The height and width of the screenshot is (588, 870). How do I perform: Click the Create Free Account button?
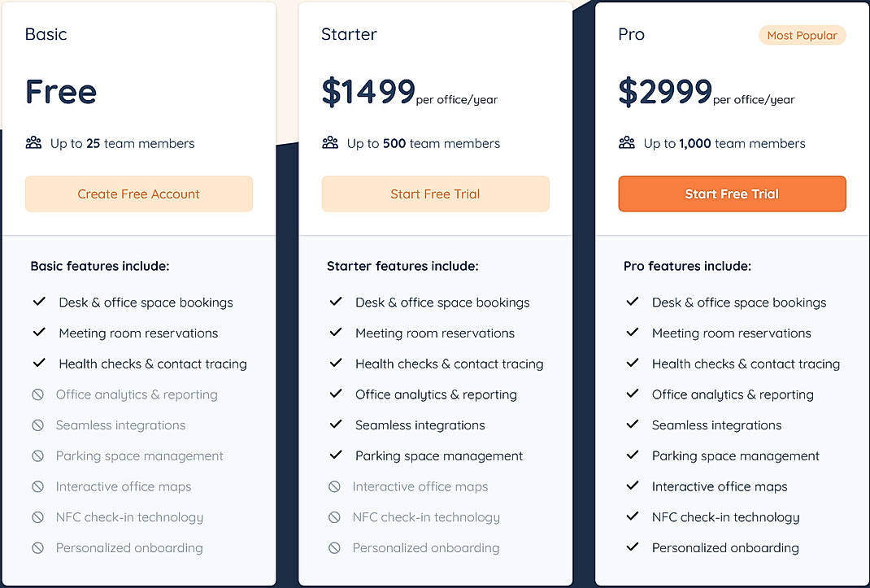[138, 194]
